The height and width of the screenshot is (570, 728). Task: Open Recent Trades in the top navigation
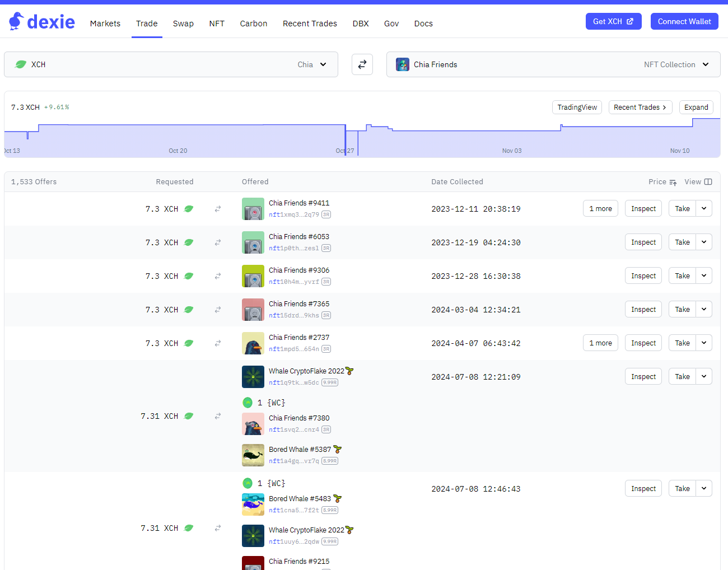[x=310, y=24]
